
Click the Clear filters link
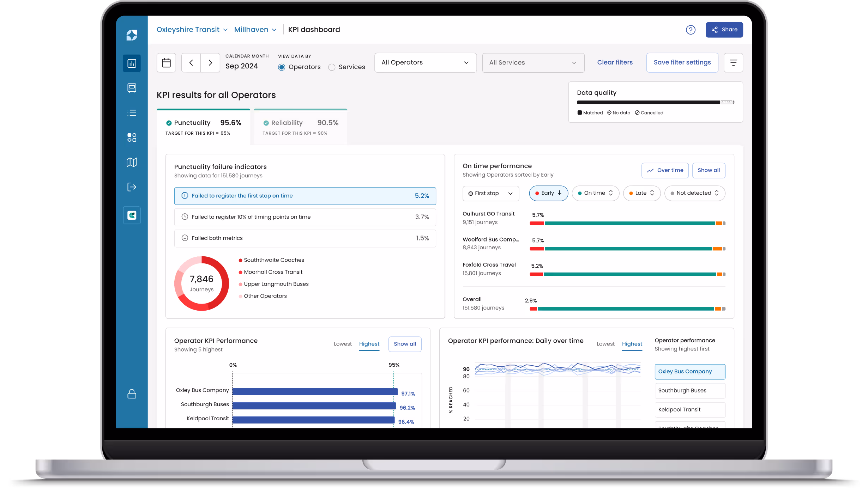coord(615,62)
